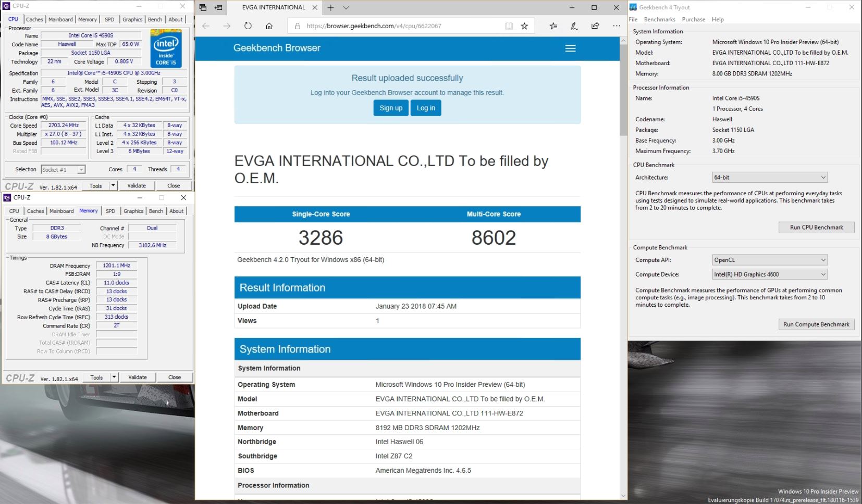Open Compute API OpenCL dropdown
The height and width of the screenshot is (504, 862).
click(770, 260)
